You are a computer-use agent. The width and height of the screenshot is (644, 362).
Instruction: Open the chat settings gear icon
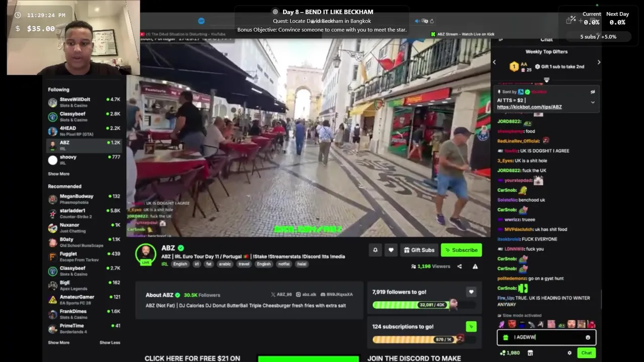(570, 353)
